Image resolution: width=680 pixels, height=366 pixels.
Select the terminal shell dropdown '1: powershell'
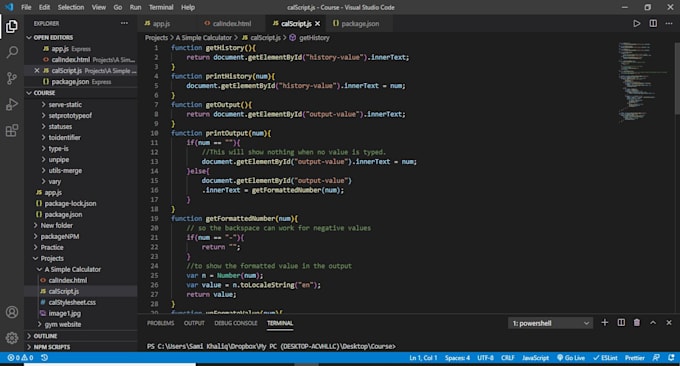(x=550, y=323)
